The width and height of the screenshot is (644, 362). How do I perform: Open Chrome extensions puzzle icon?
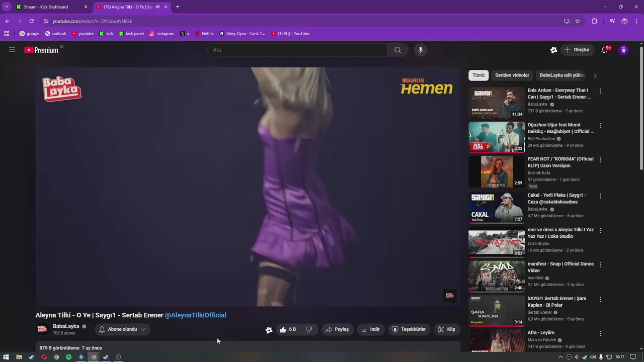(x=594, y=21)
